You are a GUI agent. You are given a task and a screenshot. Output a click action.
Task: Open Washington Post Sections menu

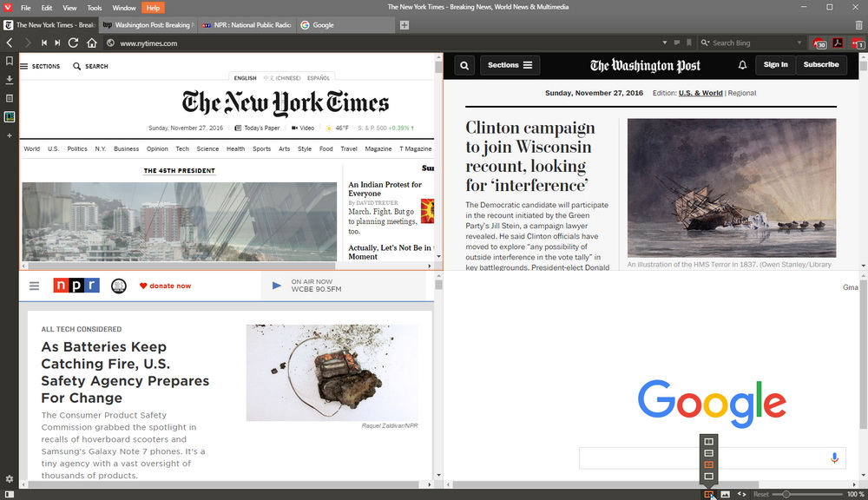(x=510, y=65)
